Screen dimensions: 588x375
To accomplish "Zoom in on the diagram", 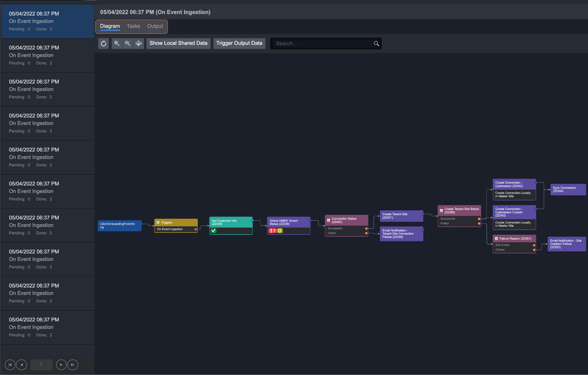I will (117, 43).
